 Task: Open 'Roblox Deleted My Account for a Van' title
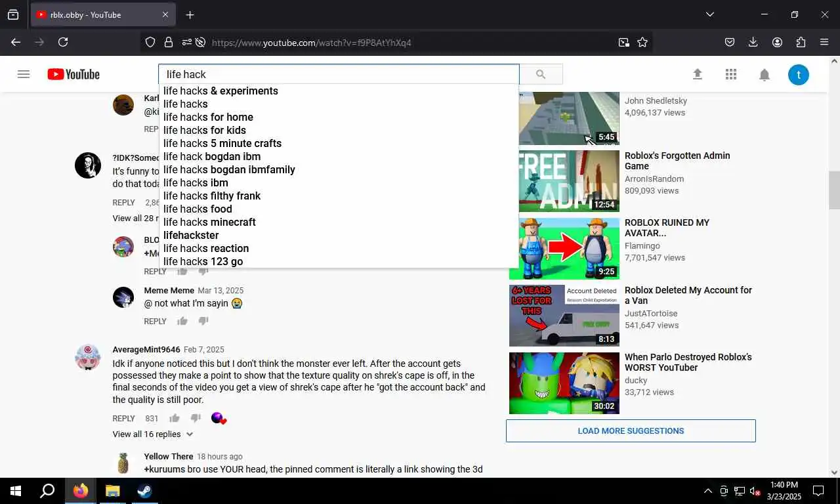pos(688,295)
